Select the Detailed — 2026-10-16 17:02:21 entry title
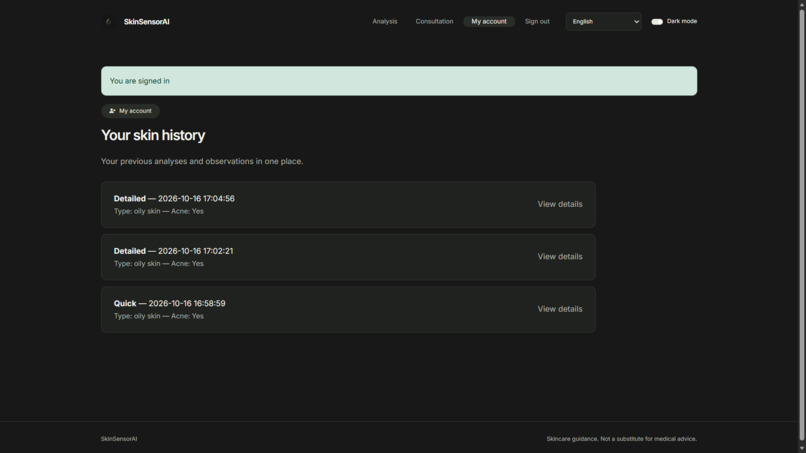This screenshot has height=453, width=806. point(173,251)
